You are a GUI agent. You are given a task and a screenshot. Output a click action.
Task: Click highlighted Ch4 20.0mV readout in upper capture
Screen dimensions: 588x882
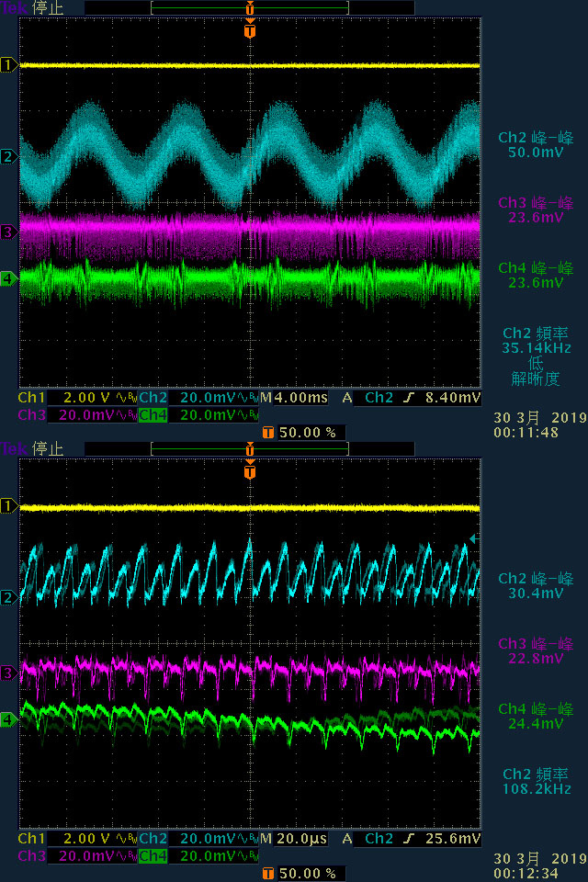coord(198,415)
